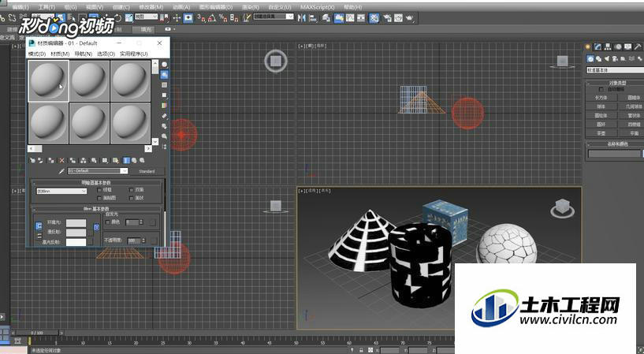This screenshot has height=354, width=644.
Task: Open Utilities (实用程序) menu
Action: click(134, 54)
